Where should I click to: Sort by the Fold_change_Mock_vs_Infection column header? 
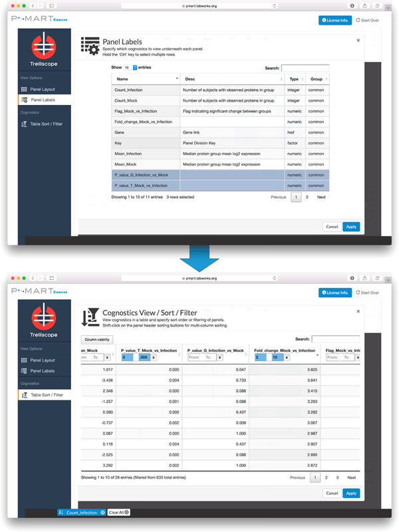(285, 350)
